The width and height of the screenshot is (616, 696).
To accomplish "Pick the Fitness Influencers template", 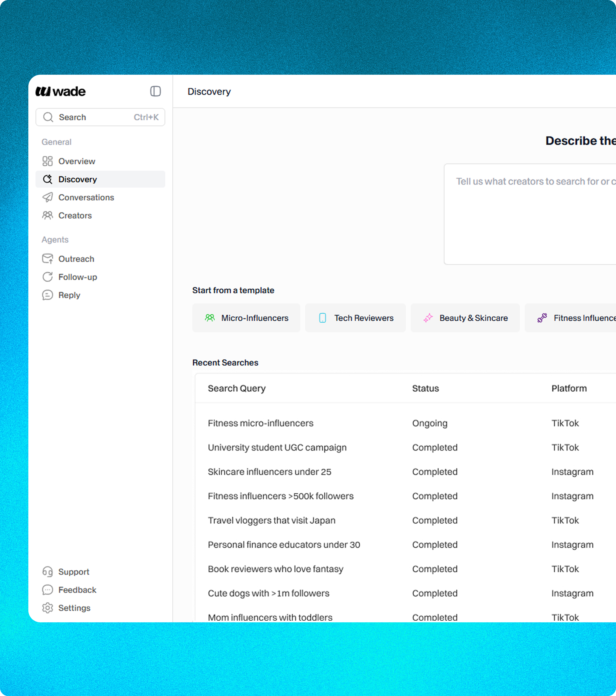I will [x=576, y=318].
